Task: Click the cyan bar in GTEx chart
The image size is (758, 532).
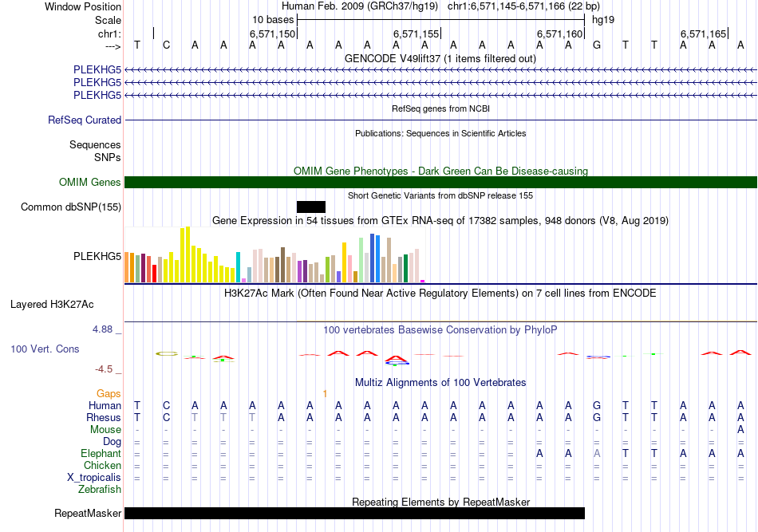Action: (238, 267)
